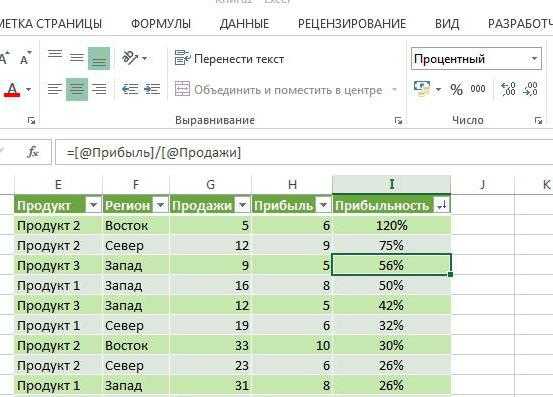Image resolution: width=553 pixels, height=397 pixels.
Task: Toggle bottom vertical alignment
Action: tap(99, 58)
